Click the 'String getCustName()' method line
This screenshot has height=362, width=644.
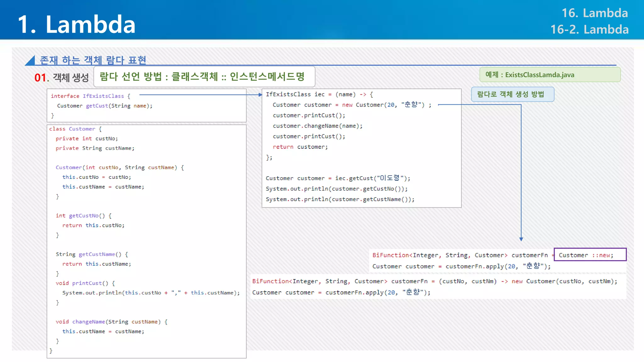92,254
